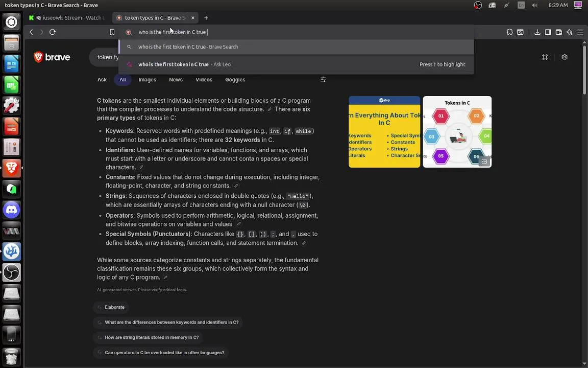Image resolution: width=588 pixels, height=368 pixels.
Task: Click the forward navigation arrow
Action: click(42, 32)
